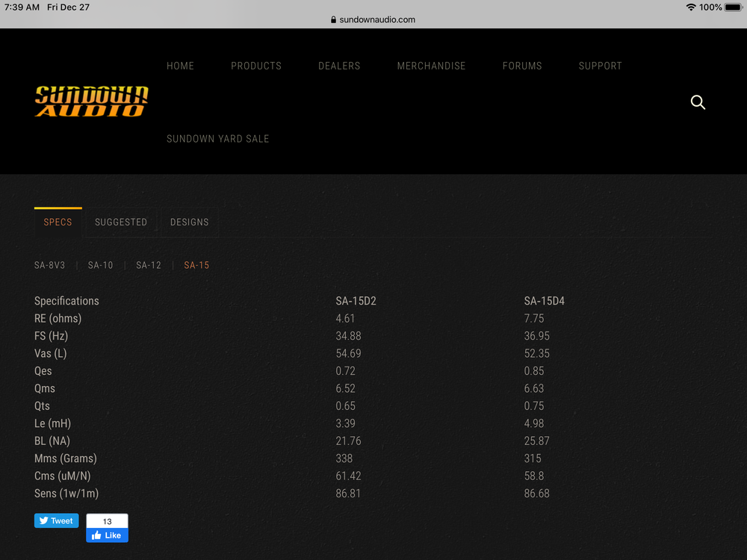747x560 pixels.
Task: Click the Sens value 86.81
Action: (348, 494)
